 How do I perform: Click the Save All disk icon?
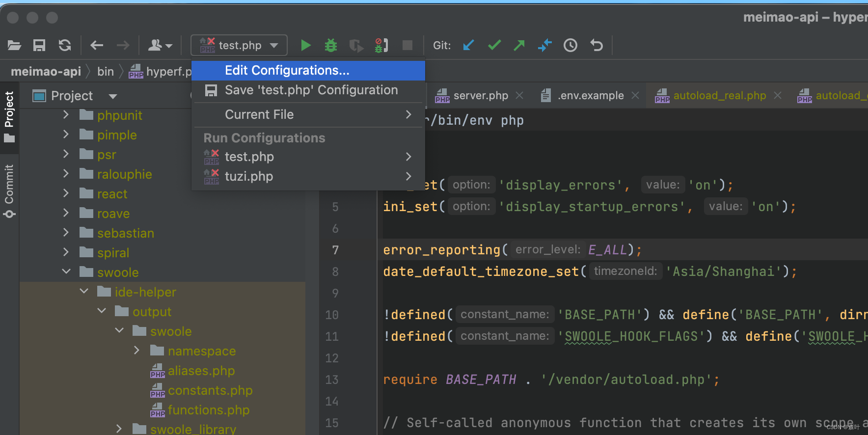[x=39, y=46]
